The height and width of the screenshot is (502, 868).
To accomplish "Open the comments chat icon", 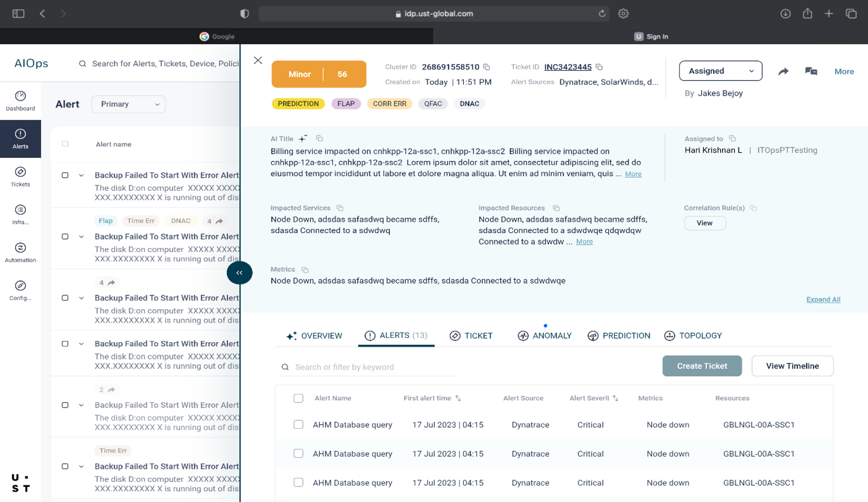I will 811,71.
